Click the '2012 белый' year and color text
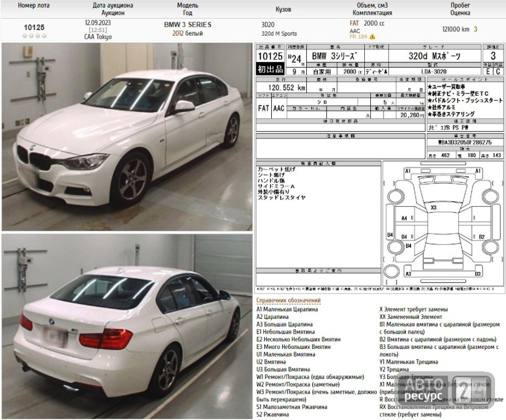506x420 pixels. tap(188, 33)
